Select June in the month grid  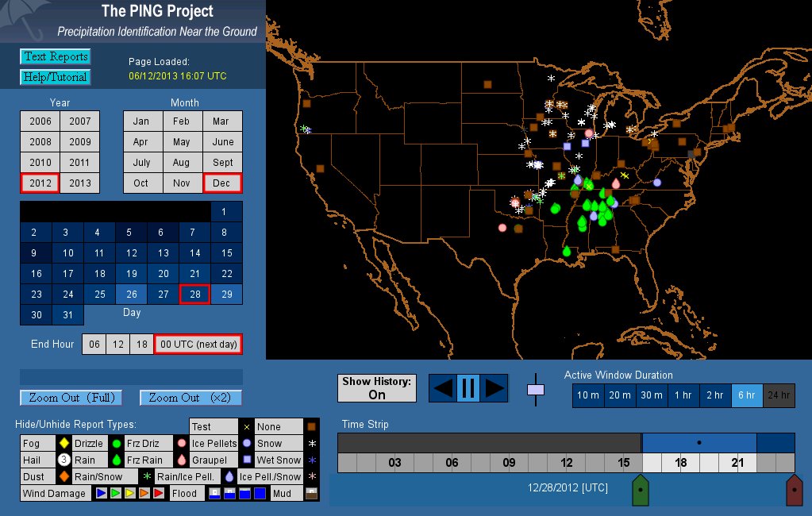pyautogui.click(x=223, y=142)
